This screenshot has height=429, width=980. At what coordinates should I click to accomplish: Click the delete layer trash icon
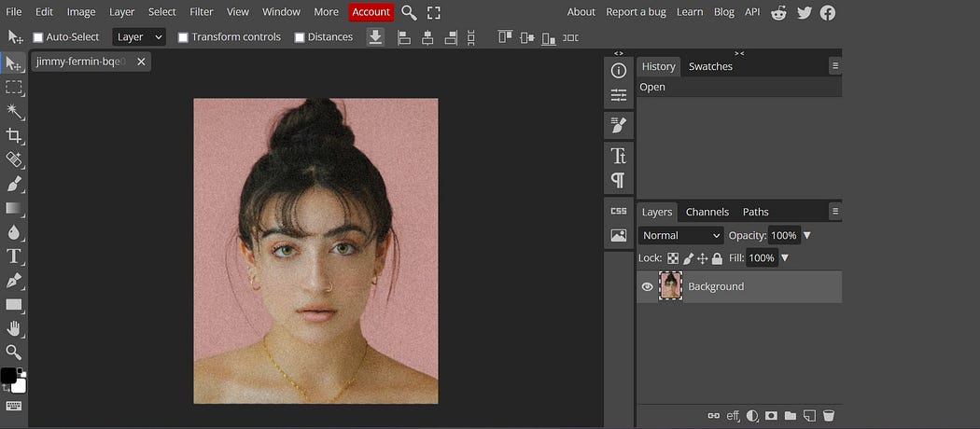tap(828, 415)
